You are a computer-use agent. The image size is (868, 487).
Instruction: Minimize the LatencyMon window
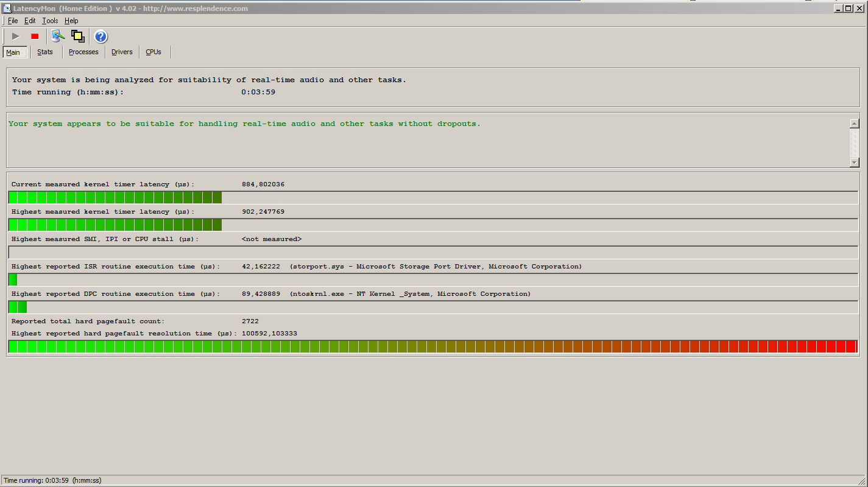(838, 9)
